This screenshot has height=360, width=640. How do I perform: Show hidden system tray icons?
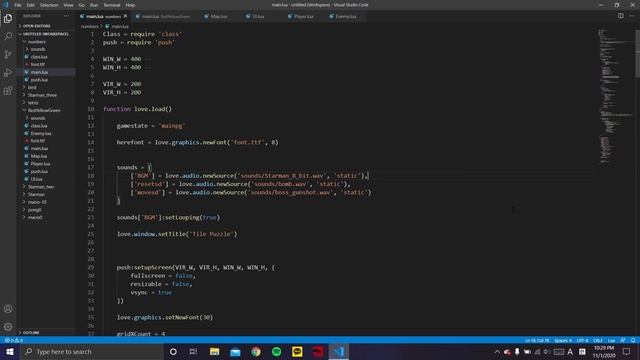[497, 351]
